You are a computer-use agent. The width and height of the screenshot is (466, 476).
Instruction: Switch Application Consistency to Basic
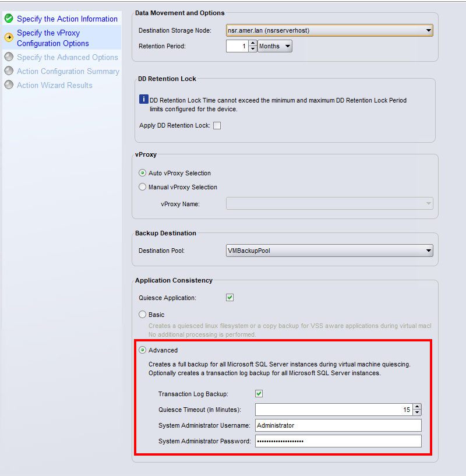(142, 313)
